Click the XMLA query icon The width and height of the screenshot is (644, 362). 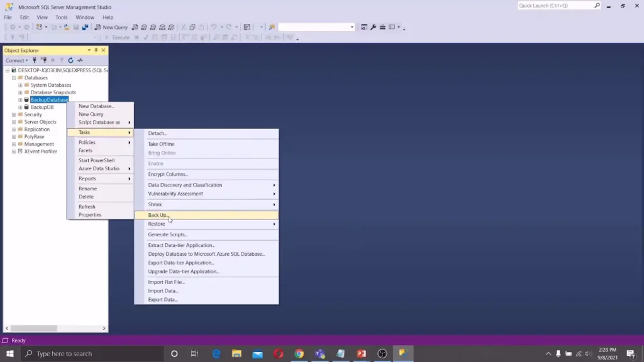[x=162, y=27]
